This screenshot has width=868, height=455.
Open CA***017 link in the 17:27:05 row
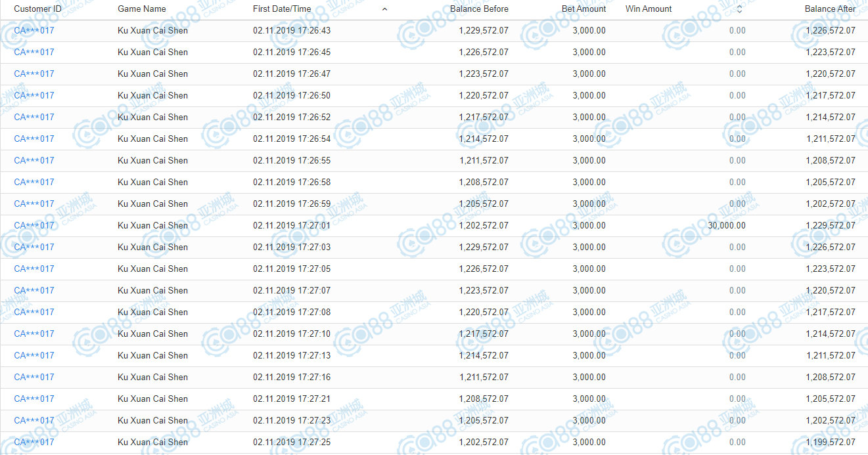click(x=34, y=269)
